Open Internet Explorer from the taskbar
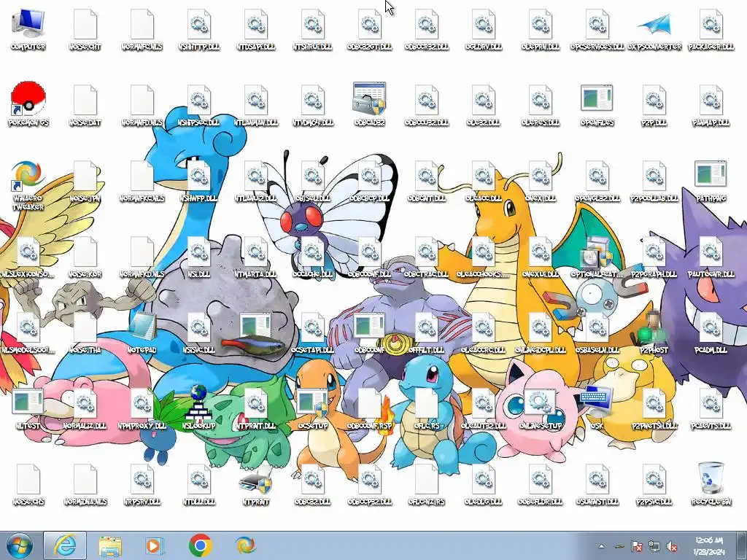This screenshot has width=747, height=560. tap(65, 545)
